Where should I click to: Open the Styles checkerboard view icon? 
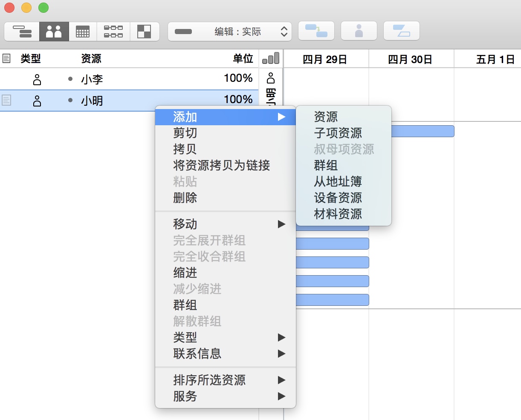coord(144,32)
